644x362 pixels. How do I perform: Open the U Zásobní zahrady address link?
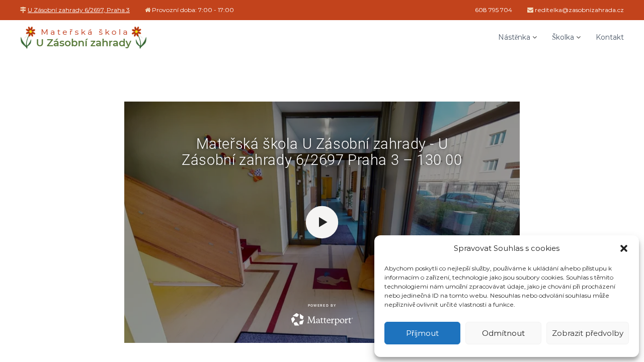point(78,10)
